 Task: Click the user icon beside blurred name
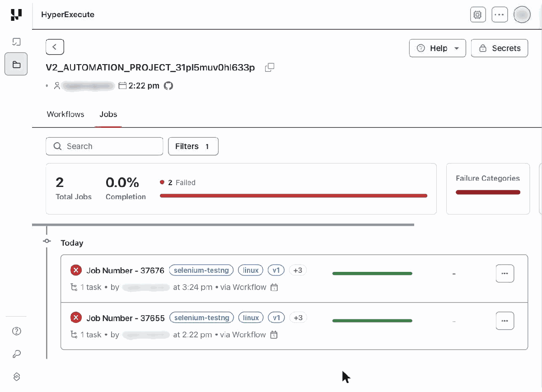click(57, 85)
